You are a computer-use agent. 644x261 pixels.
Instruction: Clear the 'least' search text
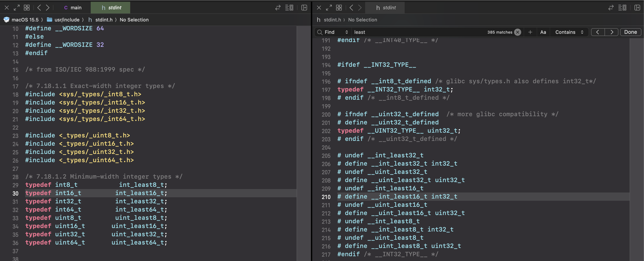[x=517, y=32]
